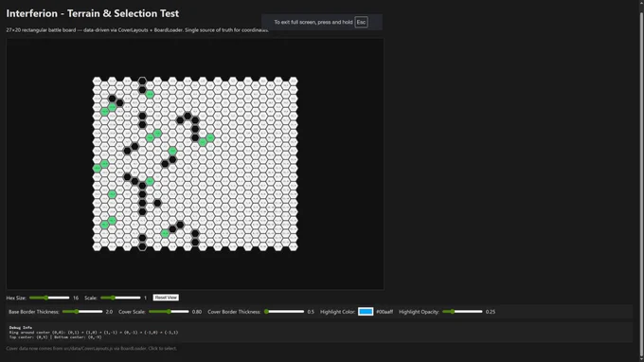Viewport: 644px width, 362px height.
Task: Click the 'To exit full screen' notice text
Action: point(313,22)
